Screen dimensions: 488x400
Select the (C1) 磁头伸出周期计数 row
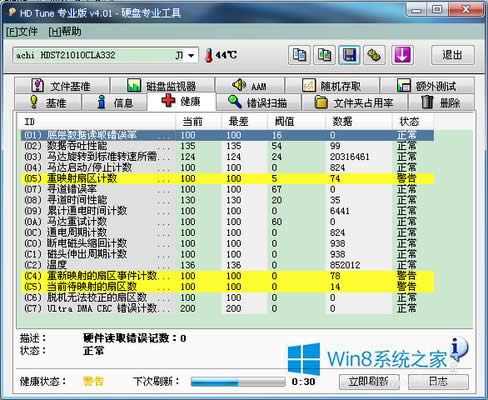(x=227, y=254)
